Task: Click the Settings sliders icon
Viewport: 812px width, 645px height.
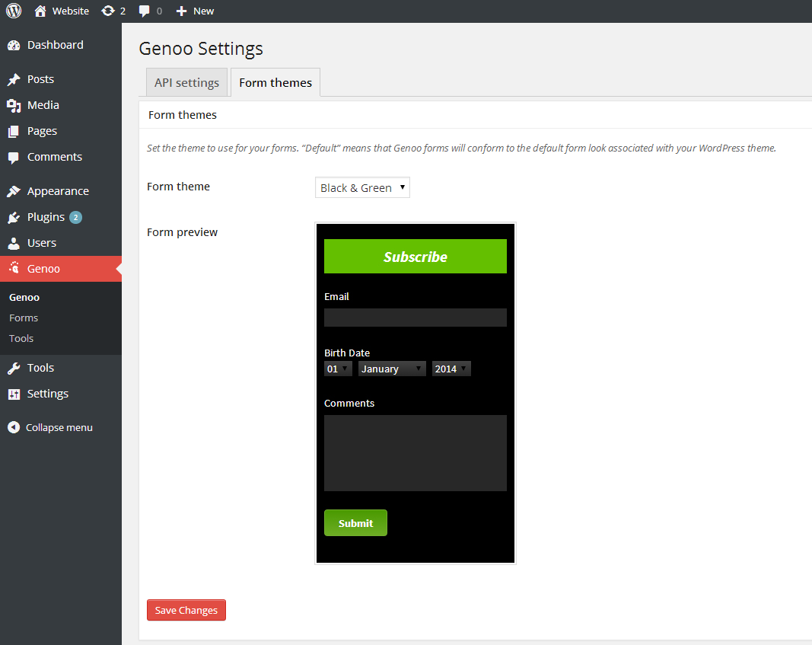Action: [x=14, y=394]
